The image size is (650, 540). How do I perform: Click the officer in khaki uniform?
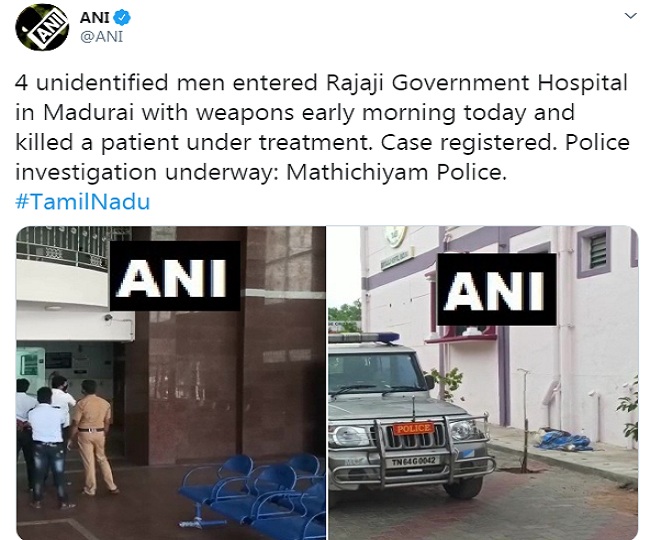93,437
